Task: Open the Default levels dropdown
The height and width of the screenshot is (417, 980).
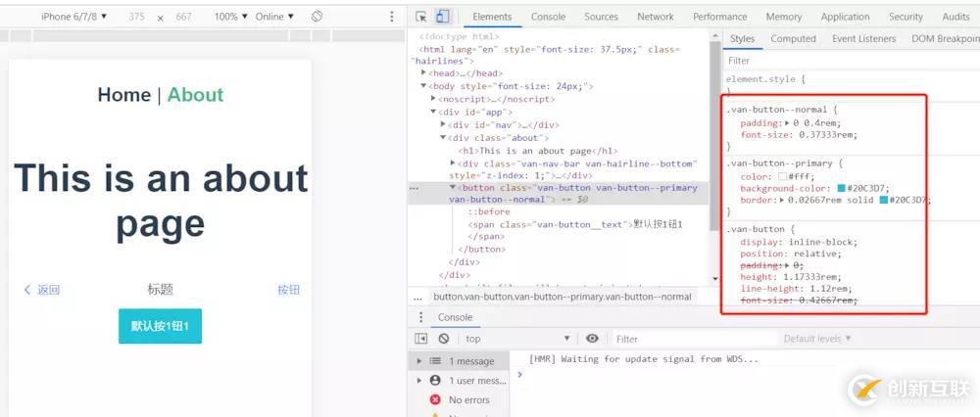Action: [817, 339]
